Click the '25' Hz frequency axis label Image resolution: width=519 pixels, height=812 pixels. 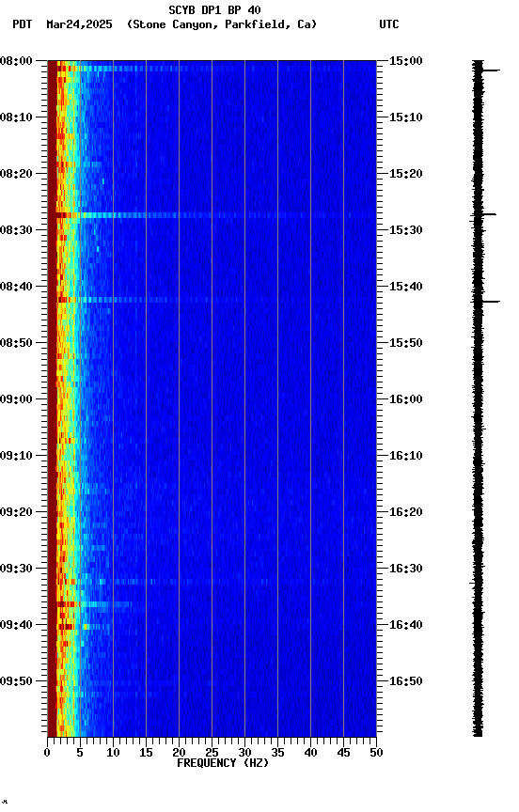coord(212,753)
